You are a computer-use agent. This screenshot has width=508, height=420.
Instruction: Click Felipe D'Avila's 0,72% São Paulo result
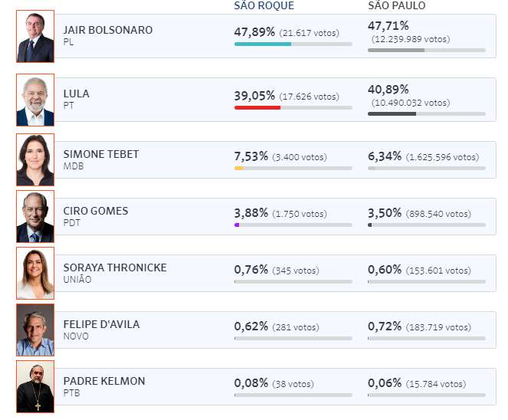click(x=385, y=326)
